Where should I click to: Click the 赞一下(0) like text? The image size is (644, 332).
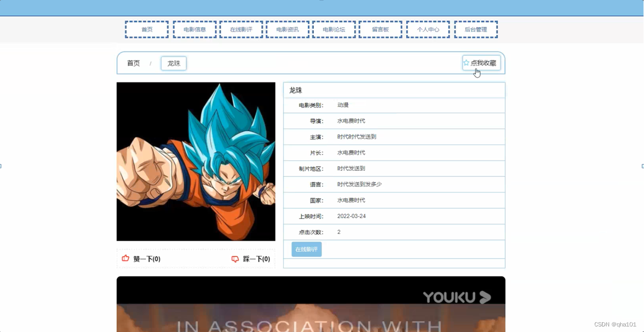point(147,259)
